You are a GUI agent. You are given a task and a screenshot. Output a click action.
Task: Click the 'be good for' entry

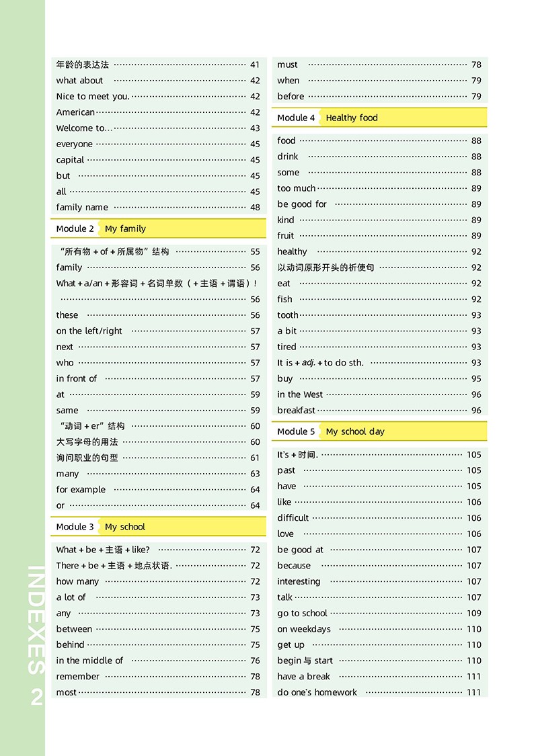[x=302, y=204]
